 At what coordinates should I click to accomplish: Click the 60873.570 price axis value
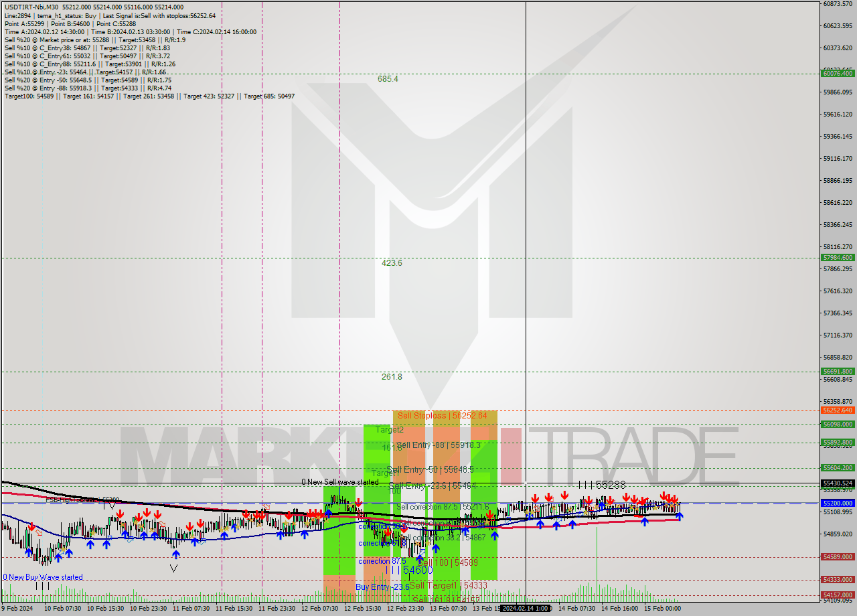point(838,4)
